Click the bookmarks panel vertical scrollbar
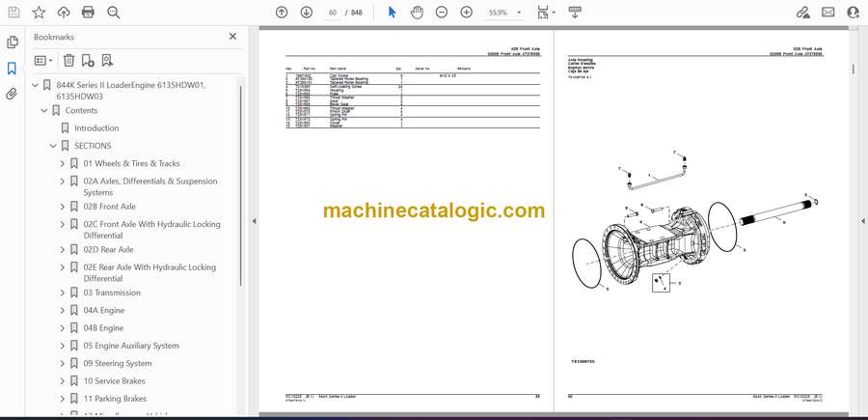This screenshot has width=868, height=420. point(240,185)
